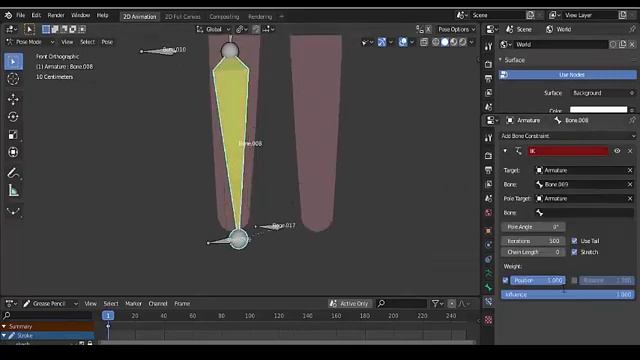Collapse the Summary channel

[4, 327]
